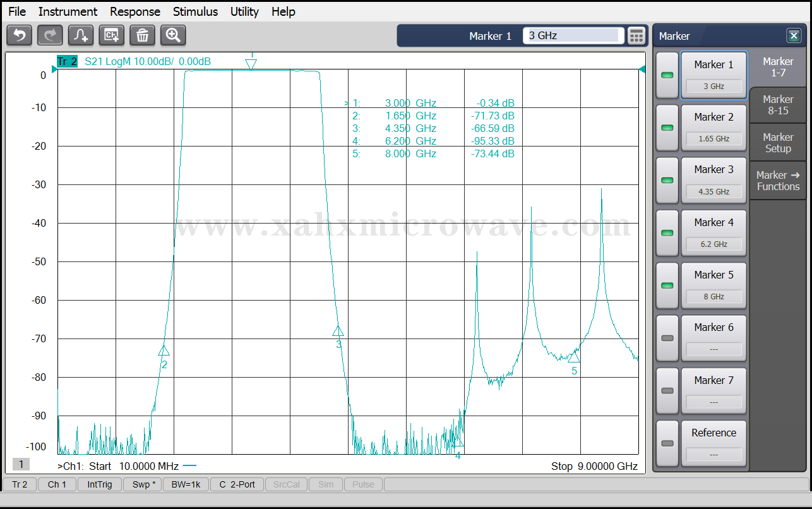The width and height of the screenshot is (812, 509).
Task: Click the Tr 2 trace label
Action: click(x=67, y=61)
